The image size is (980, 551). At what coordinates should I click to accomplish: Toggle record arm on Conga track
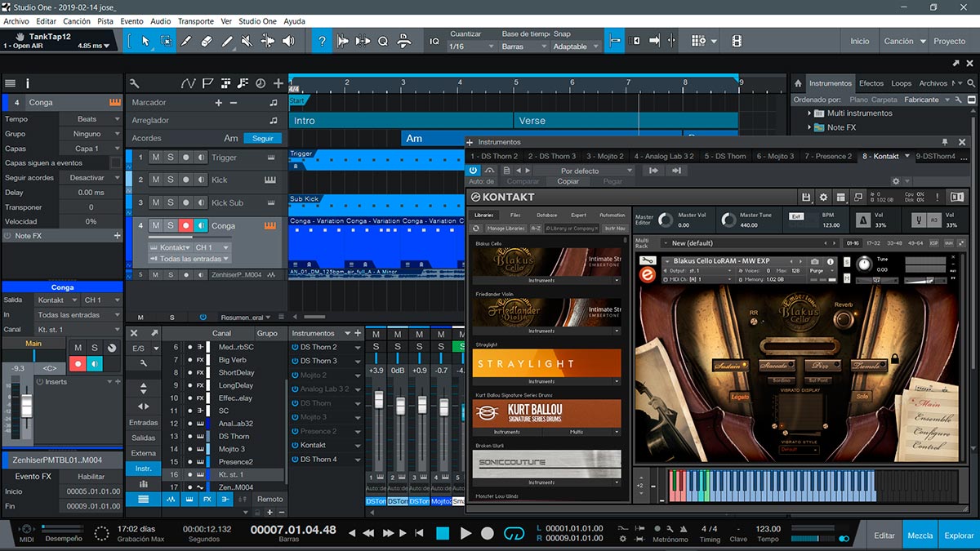coord(185,226)
